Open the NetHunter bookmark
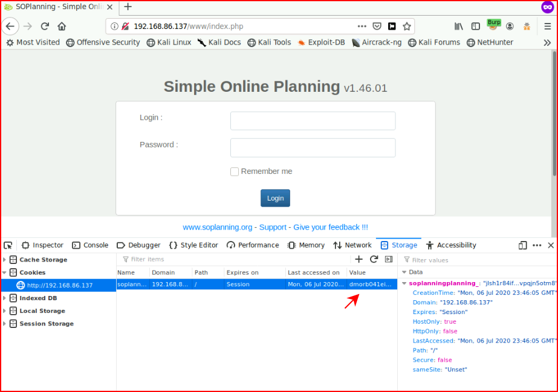558x392 pixels. click(x=490, y=42)
